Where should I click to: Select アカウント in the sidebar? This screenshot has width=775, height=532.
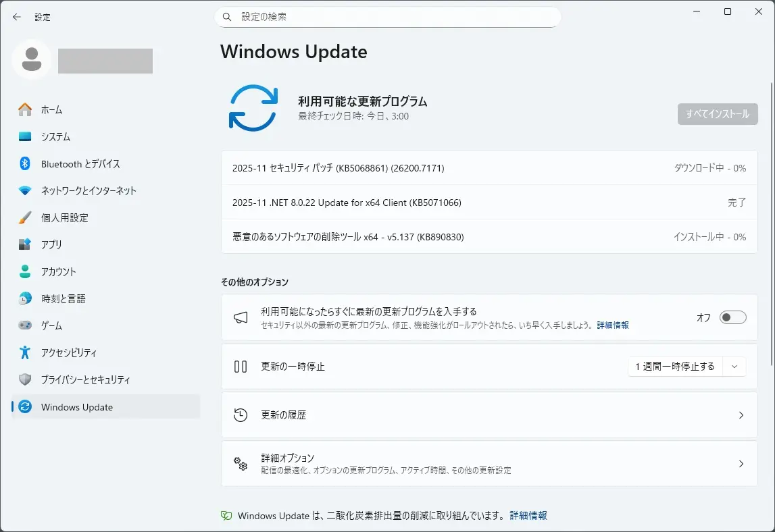click(x=58, y=271)
